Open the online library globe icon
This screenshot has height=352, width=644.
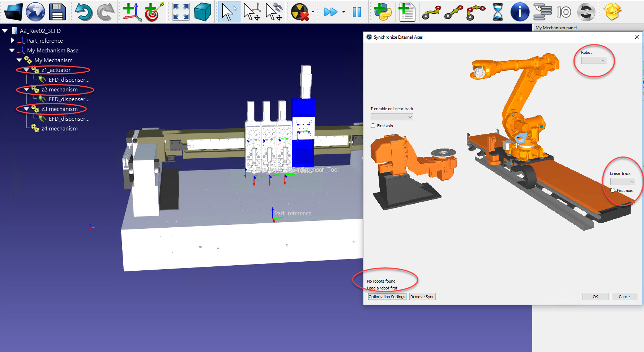click(x=35, y=12)
